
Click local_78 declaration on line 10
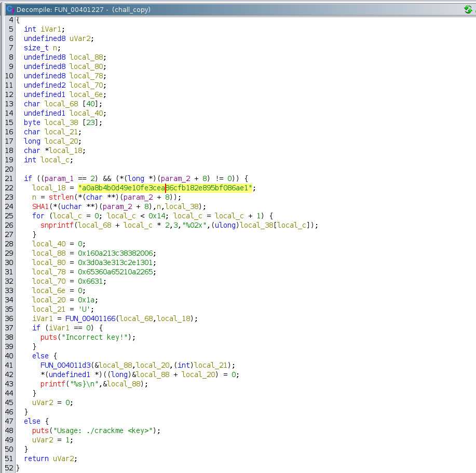[x=86, y=76]
